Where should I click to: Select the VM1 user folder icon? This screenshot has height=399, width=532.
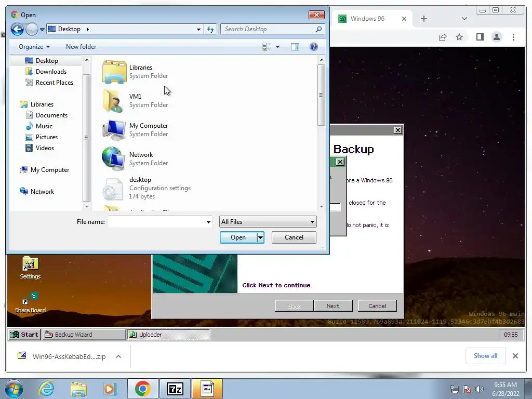pyautogui.click(x=113, y=101)
